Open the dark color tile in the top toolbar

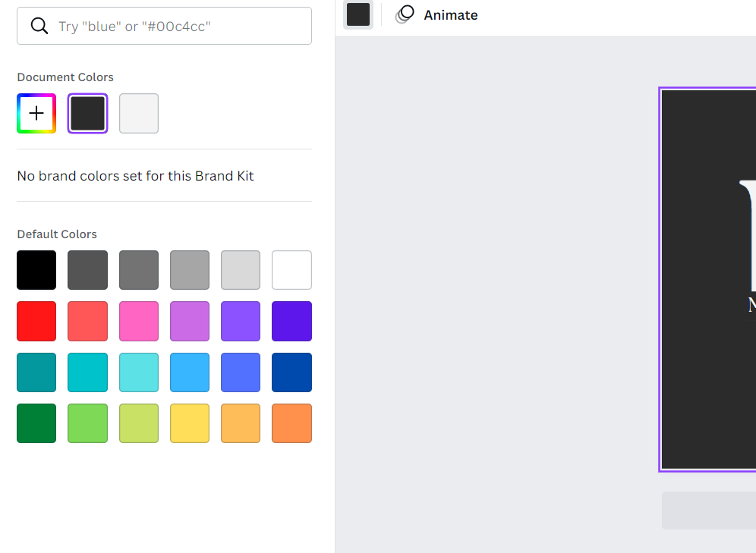click(358, 14)
